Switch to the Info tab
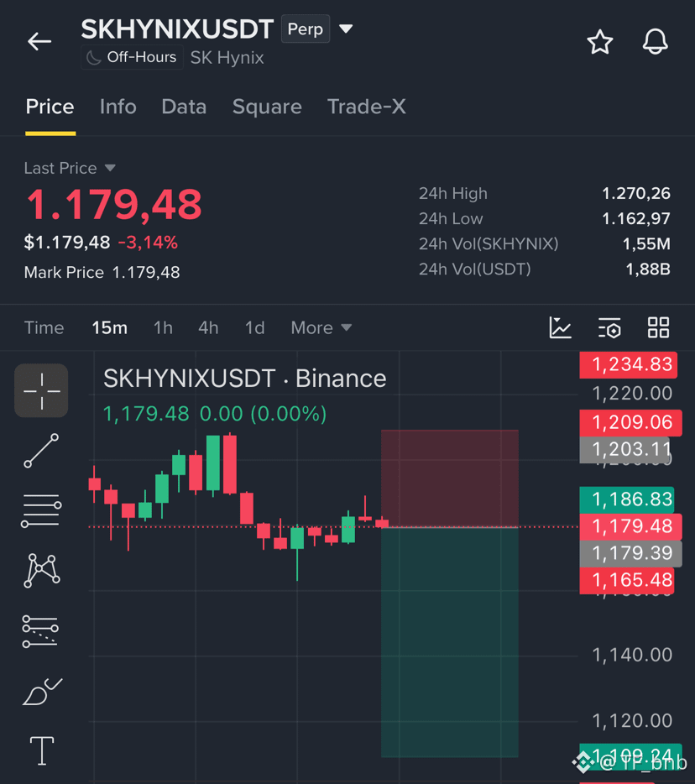The image size is (695, 784). tap(118, 107)
